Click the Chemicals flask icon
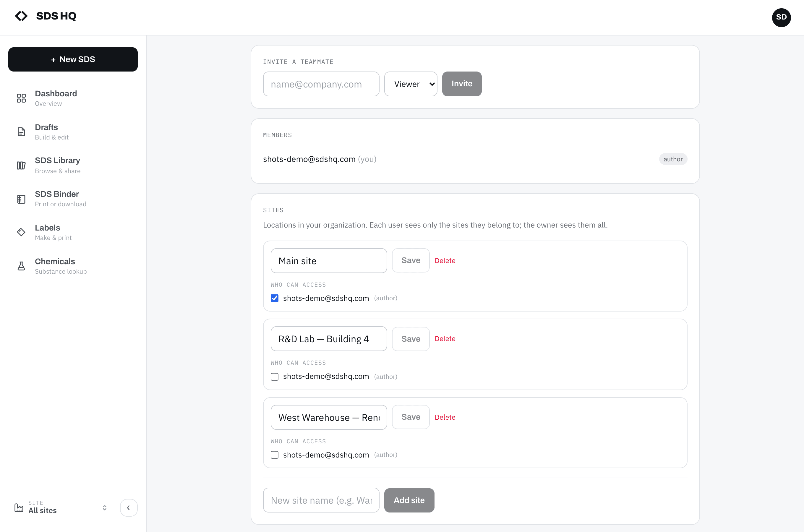The image size is (804, 532). click(x=21, y=266)
